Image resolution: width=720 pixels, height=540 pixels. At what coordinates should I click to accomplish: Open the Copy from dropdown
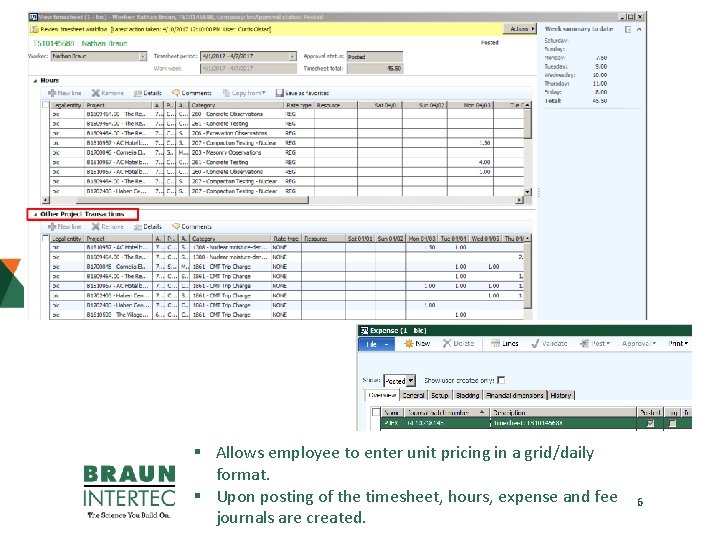click(244, 93)
